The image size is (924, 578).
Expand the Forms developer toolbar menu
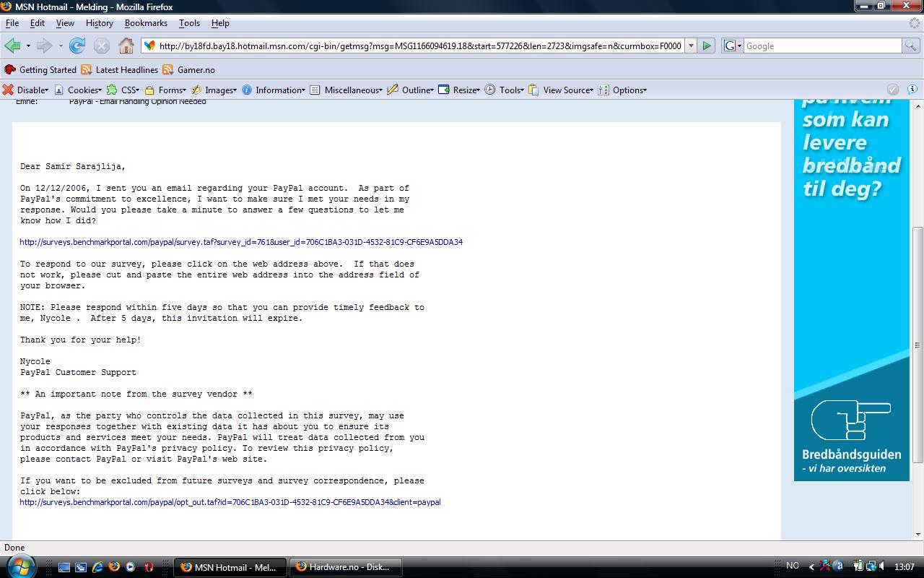click(x=165, y=90)
